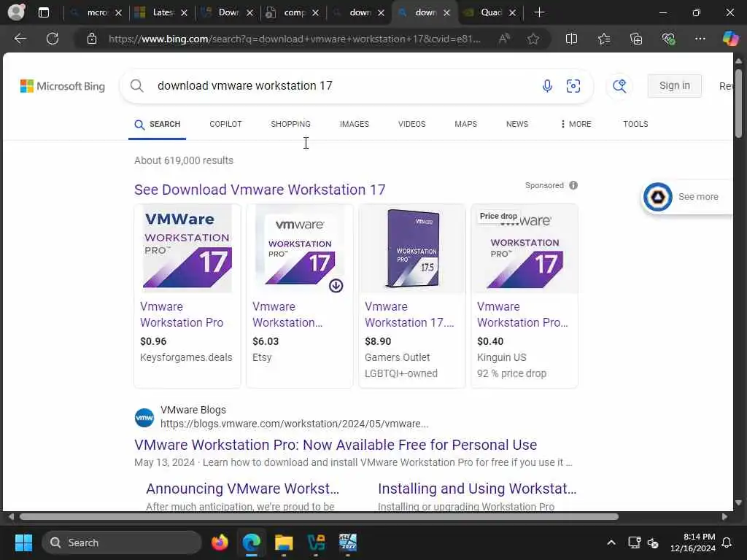Click the Kinguin US seller name
The height and width of the screenshot is (560, 747).
[x=502, y=357]
